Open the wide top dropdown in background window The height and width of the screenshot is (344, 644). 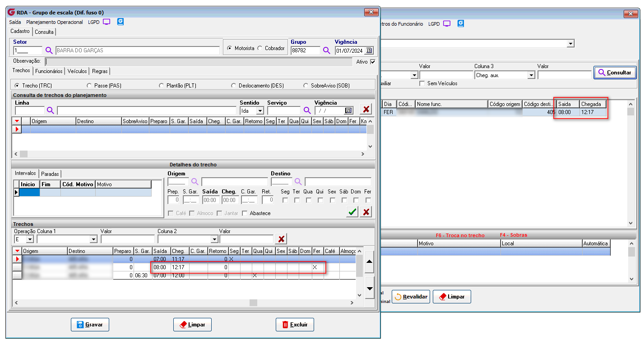[571, 44]
